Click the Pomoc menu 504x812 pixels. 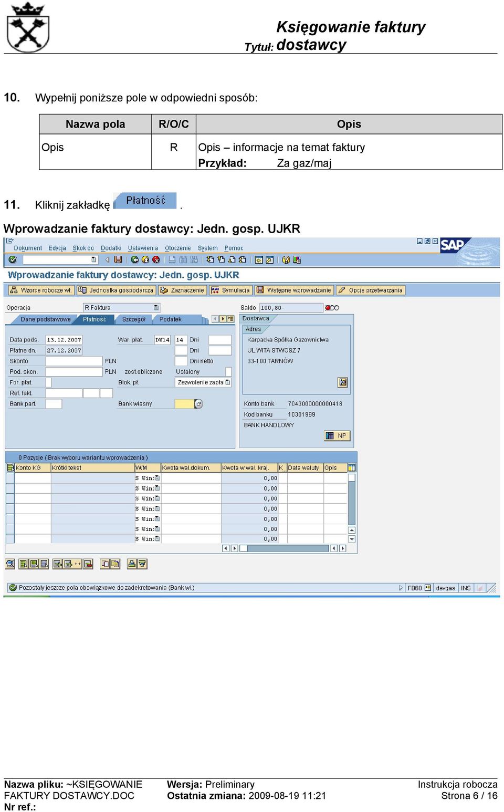pyautogui.click(x=234, y=248)
